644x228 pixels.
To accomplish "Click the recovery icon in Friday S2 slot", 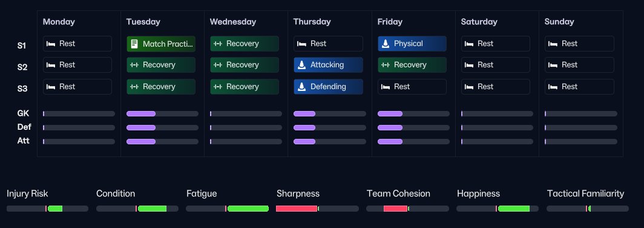I will (x=386, y=65).
